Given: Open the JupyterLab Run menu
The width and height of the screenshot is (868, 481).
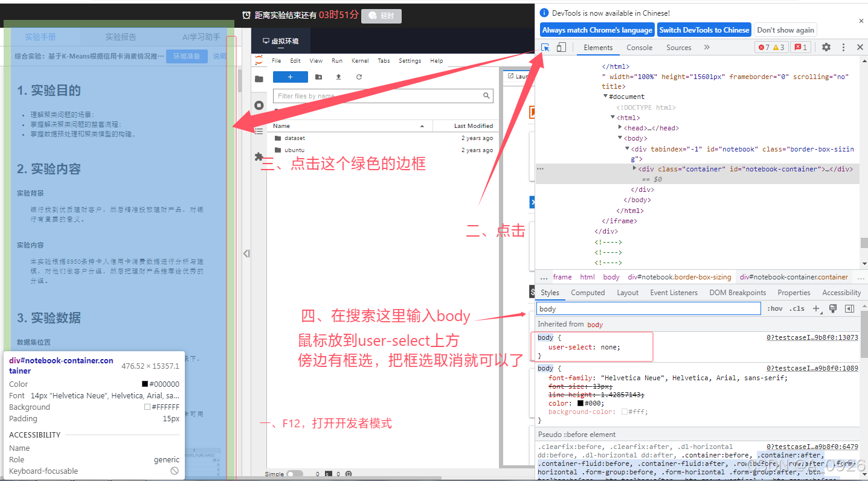Looking at the screenshot, I should point(337,60).
